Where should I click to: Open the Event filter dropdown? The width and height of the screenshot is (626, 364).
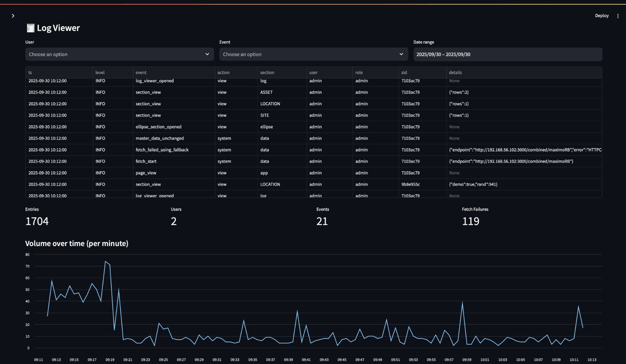pos(308,54)
